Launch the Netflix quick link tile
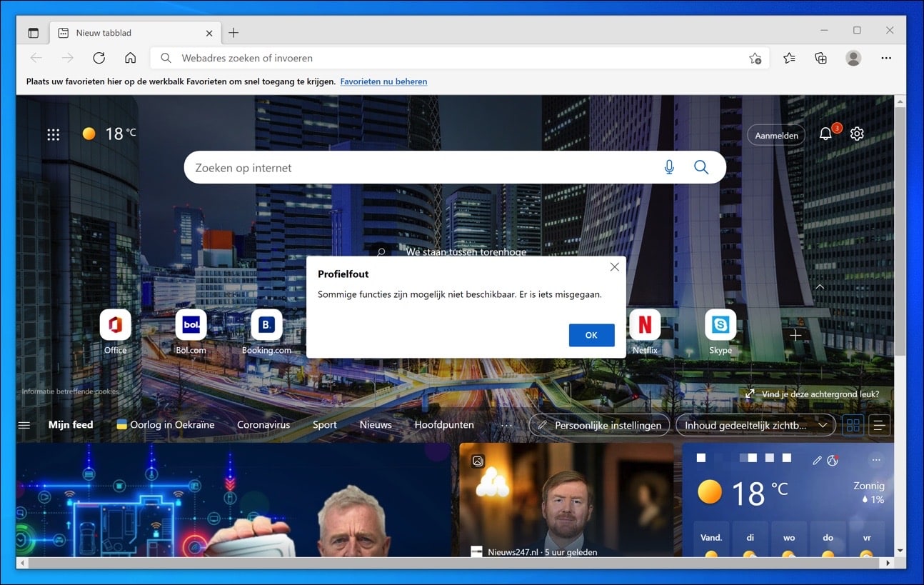 point(645,332)
